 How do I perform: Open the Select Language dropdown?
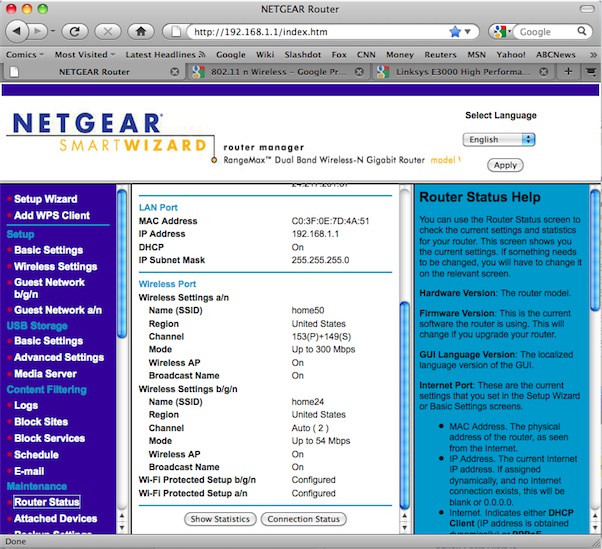click(x=499, y=139)
